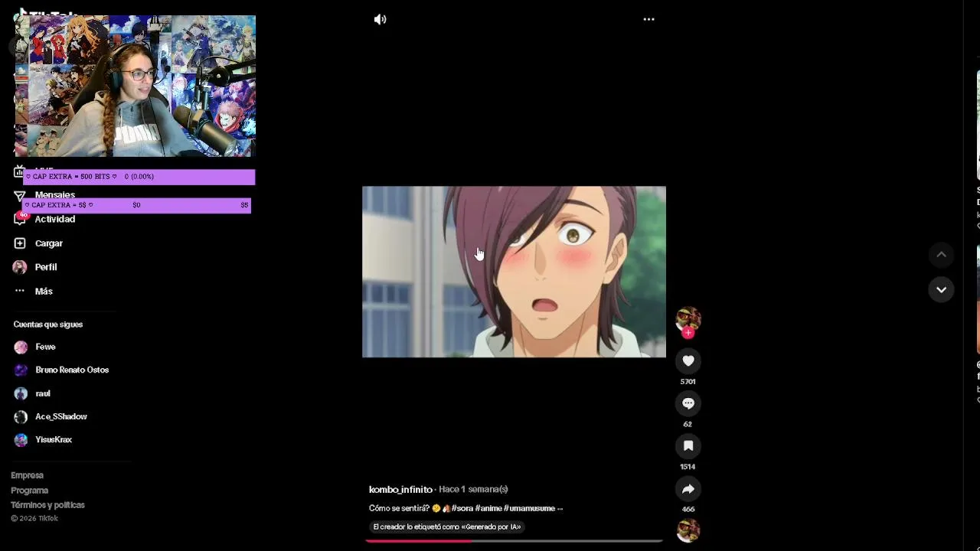This screenshot has height=551, width=980.
Task: Like the video with the heart icon
Action: pos(688,360)
